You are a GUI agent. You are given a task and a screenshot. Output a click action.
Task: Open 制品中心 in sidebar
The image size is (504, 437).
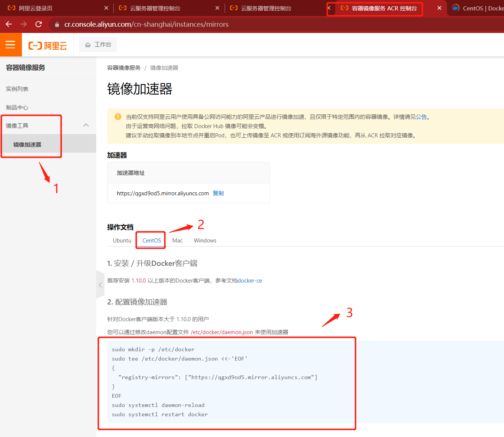(17, 107)
